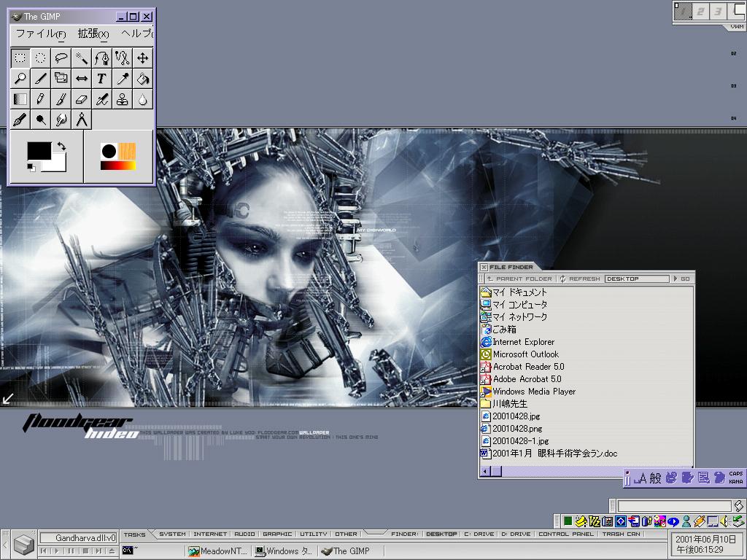Select the Intelligent Scissors tool

[x=123, y=58]
